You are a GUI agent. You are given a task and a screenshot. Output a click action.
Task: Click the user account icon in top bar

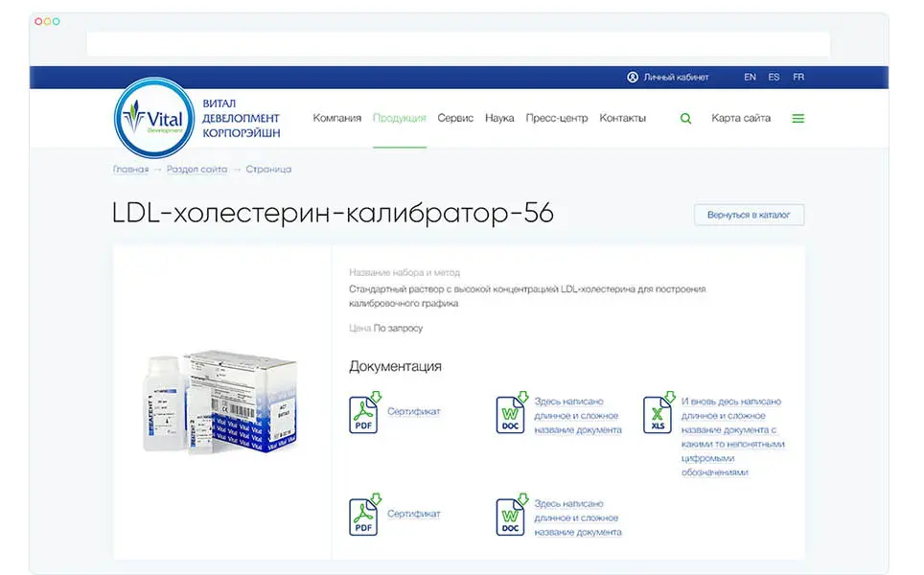click(x=633, y=77)
